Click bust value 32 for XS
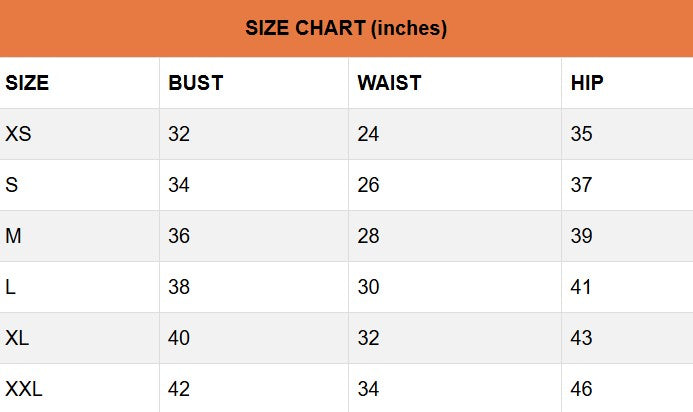This screenshot has height=412, width=693. [x=179, y=134]
